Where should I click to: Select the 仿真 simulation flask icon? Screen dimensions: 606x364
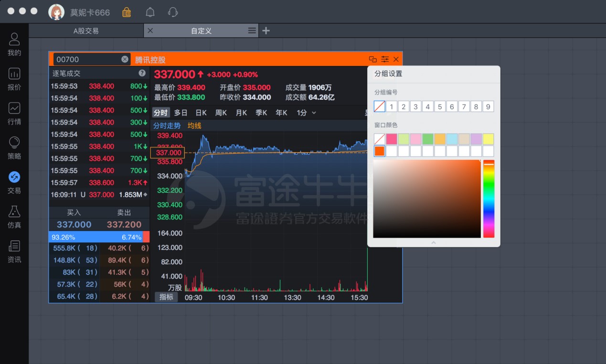coord(14,217)
